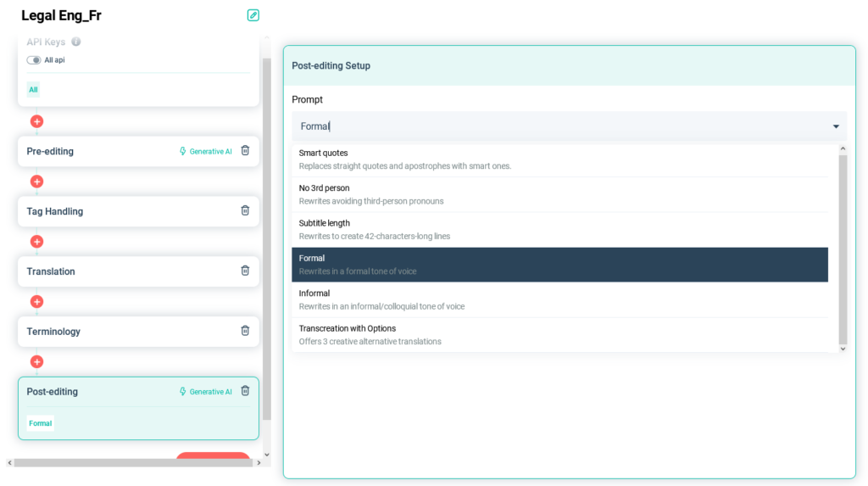The image size is (868, 486).
Task: Add a step above Pre-editing
Action: click(36, 121)
